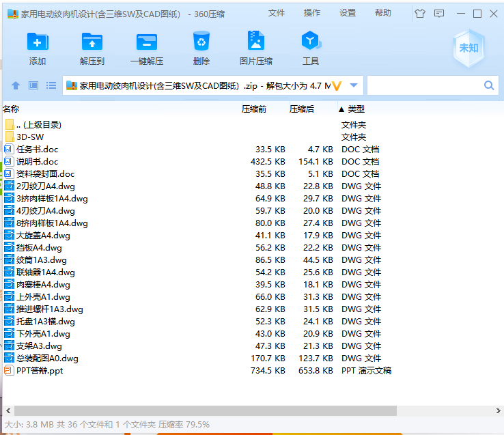
Task: Open the Tools (工具) icon
Action: click(311, 41)
